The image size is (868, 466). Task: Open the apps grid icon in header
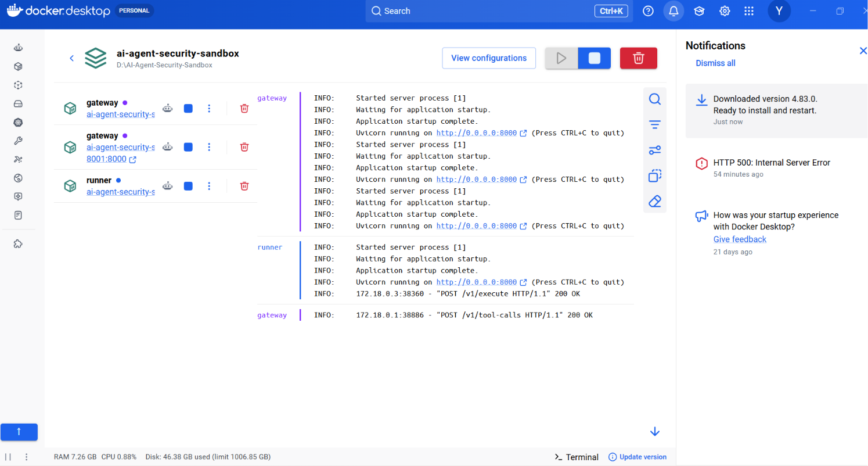click(x=749, y=11)
